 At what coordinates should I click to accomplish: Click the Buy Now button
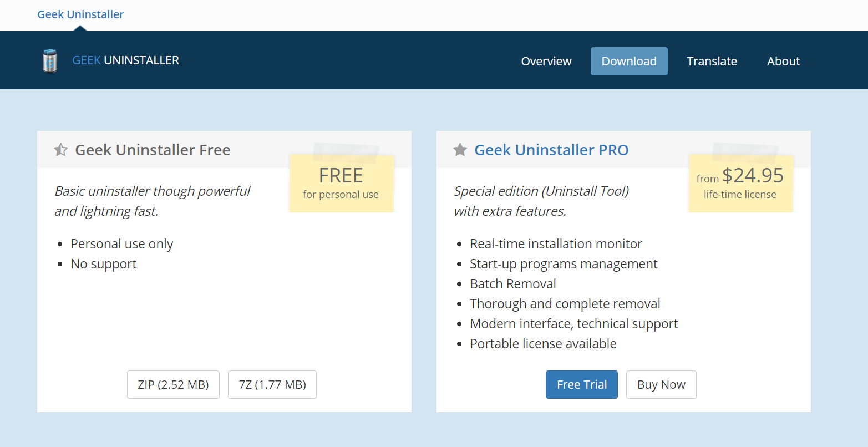(x=661, y=384)
